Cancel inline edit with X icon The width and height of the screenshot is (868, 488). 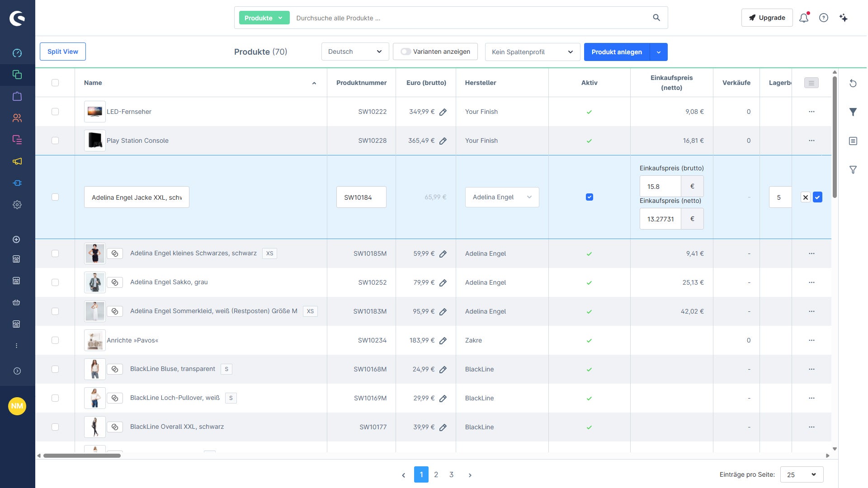[806, 197]
